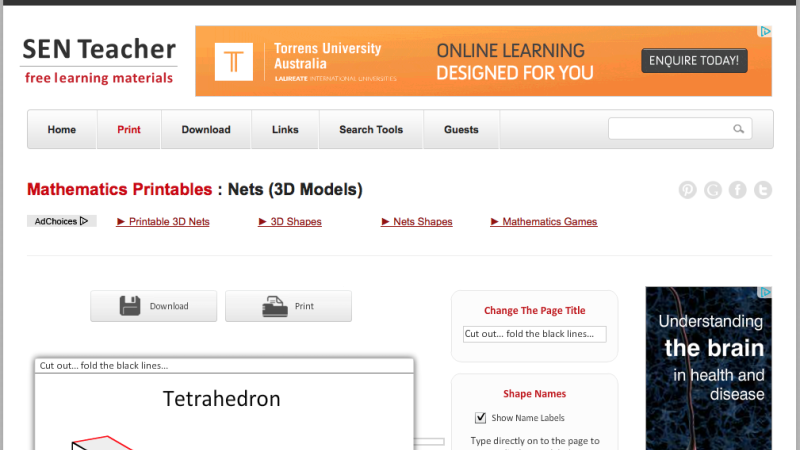Click the Understanding the brain advertisement

[x=709, y=368]
